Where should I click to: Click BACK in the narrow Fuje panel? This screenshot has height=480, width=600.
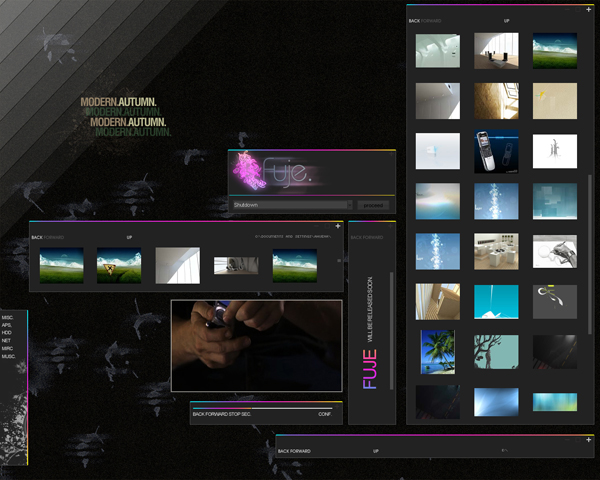pyautogui.click(x=356, y=237)
